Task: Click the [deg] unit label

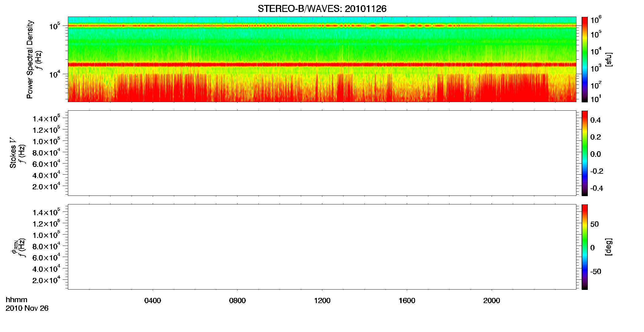Action: pyautogui.click(x=608, y=247)
